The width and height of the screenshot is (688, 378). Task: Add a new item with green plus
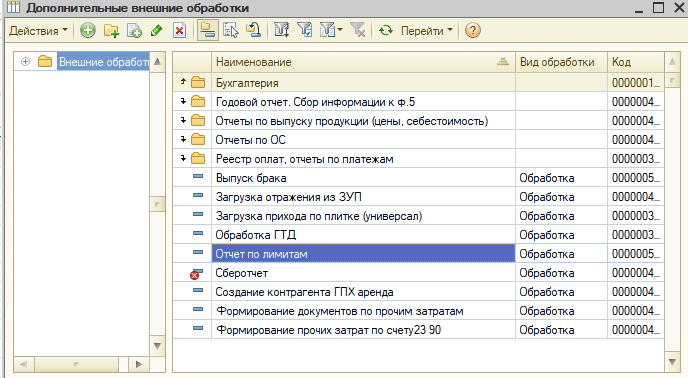coord(88,31)
